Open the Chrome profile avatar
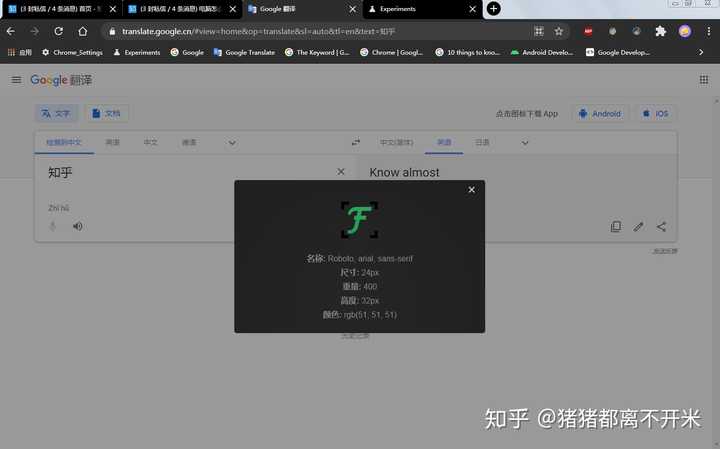Viewport: 720px width, 449px height. [x=685, y=31]
